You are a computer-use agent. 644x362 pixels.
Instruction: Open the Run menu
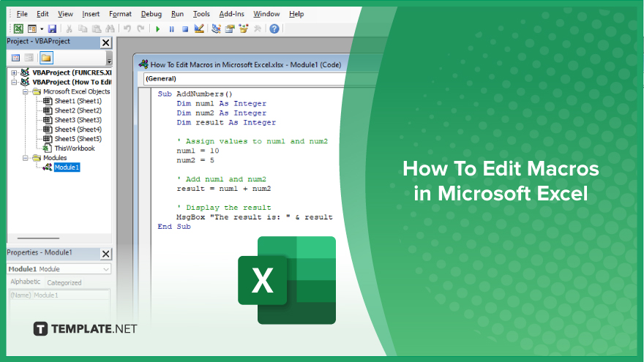click(x=177, y=14)
